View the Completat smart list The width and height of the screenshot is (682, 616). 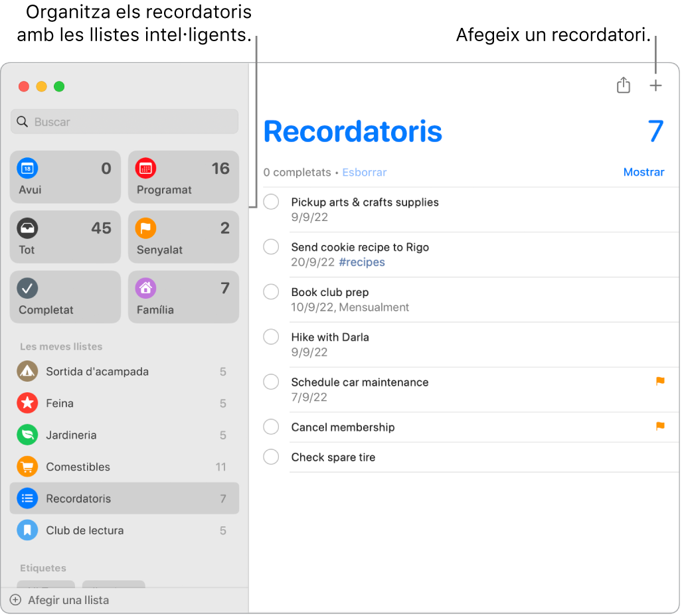(x=64, y=296)
